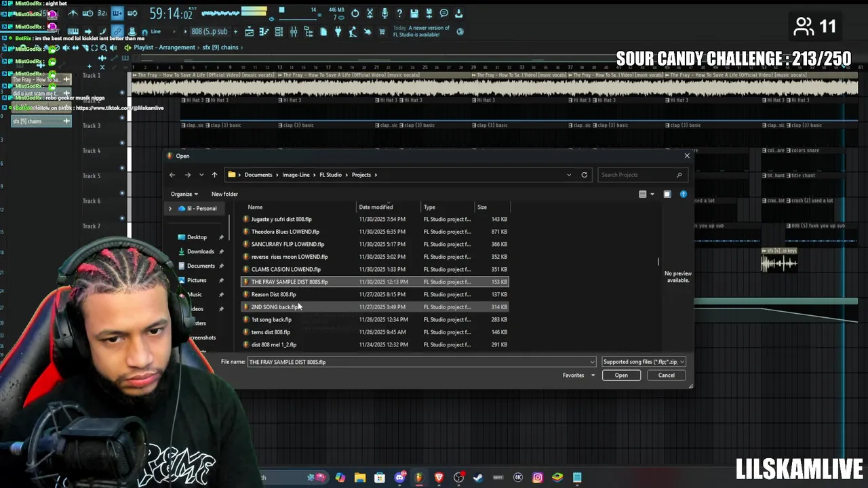Open the Organize menu
The height and width of the screenshot is (488, 868).
tap(184, 194)
